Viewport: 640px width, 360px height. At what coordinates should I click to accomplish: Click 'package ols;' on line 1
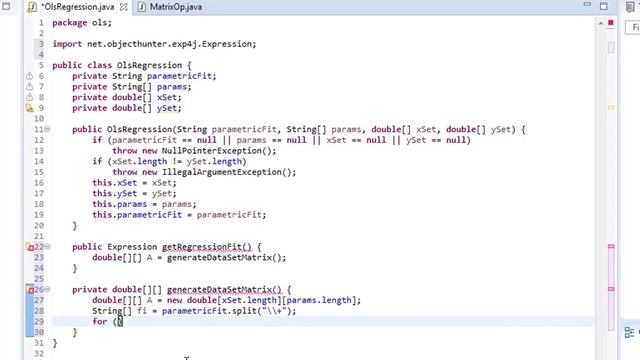[82, 23]
